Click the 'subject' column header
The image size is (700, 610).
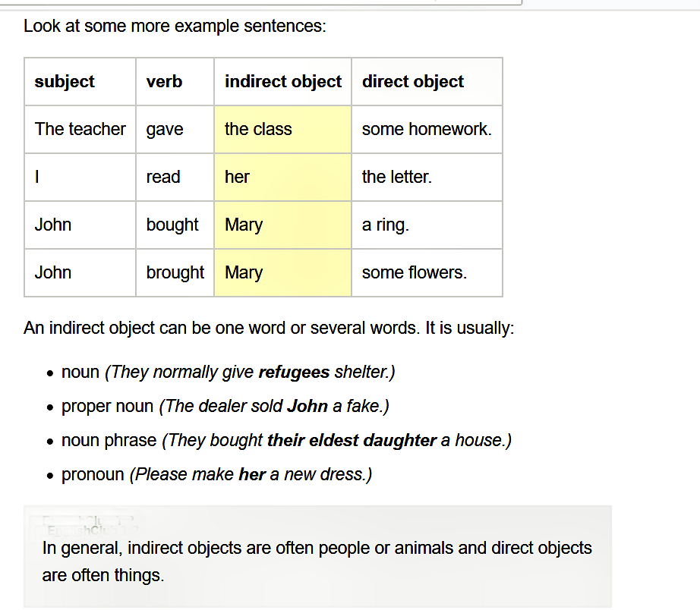80,82
